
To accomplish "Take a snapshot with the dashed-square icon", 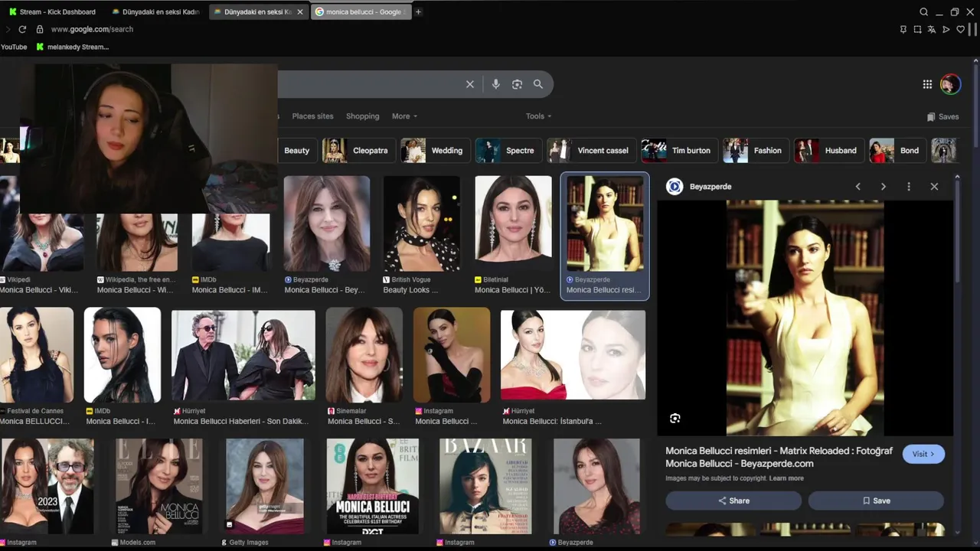I will 917,29.
